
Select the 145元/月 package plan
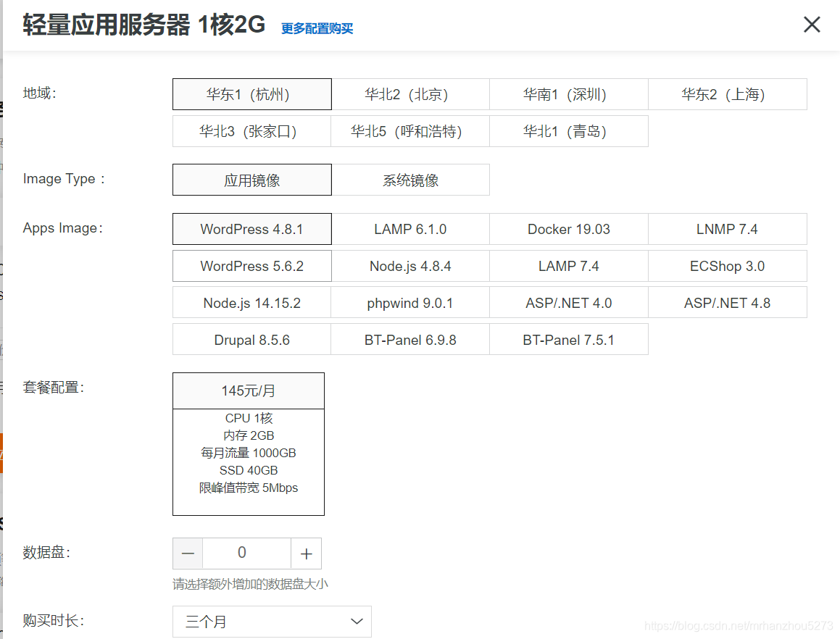(249, 444)
